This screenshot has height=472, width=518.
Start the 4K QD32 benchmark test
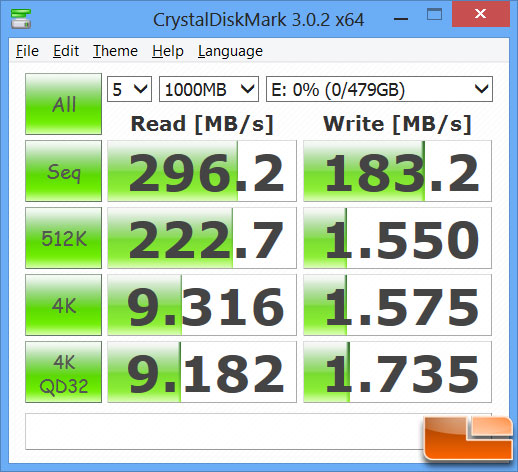tap(63, 372)
